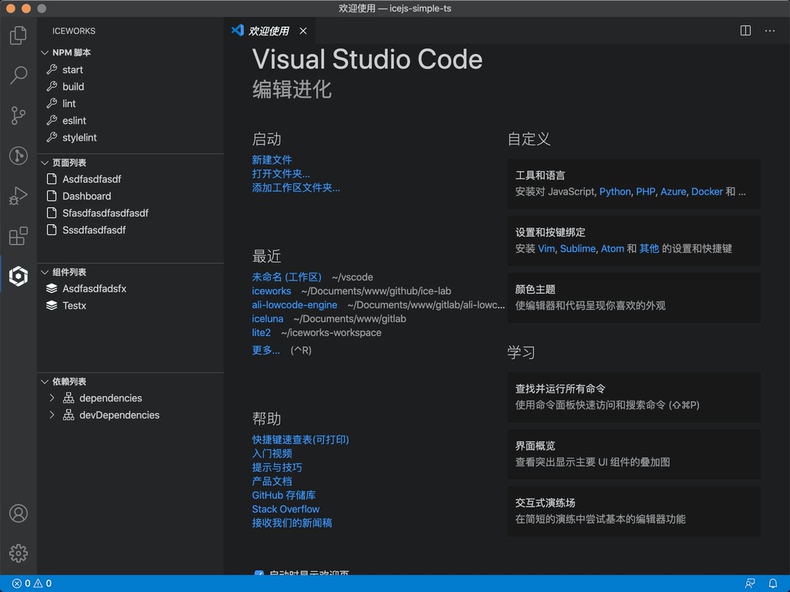
Task: Open the notifications bell
Action: 772,583
